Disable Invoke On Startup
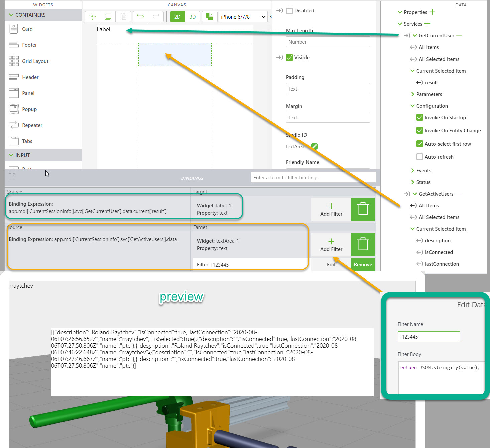Image resolution: width=490 pixels, height=448 pixels. pyautogui.click(x=420, y=117)
